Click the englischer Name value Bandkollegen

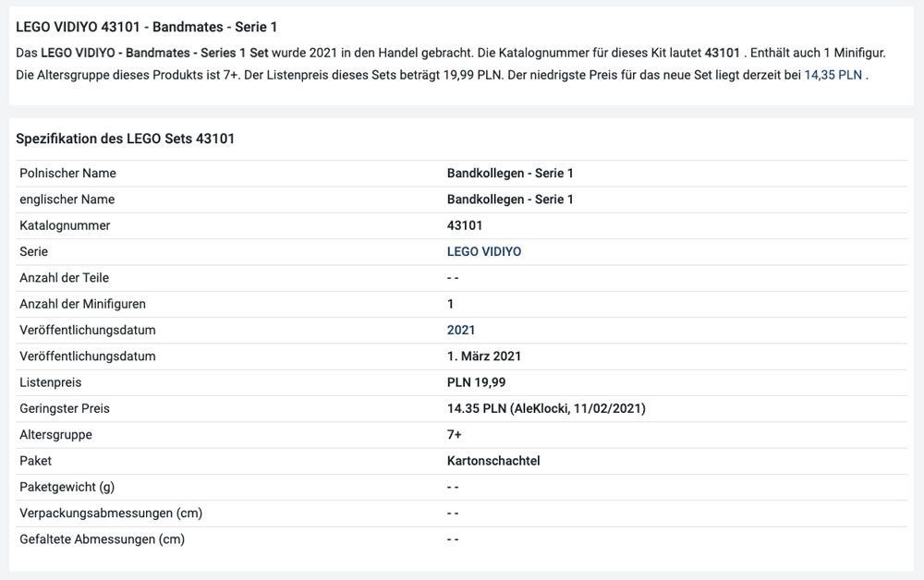510,199
